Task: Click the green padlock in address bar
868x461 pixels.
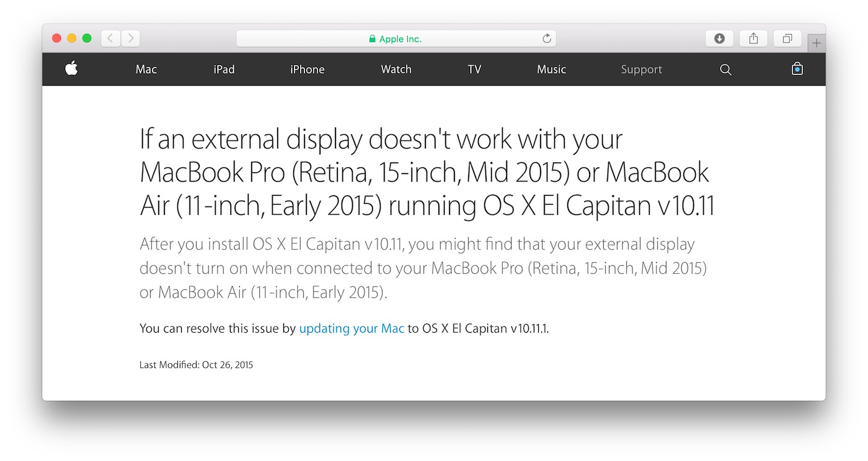Action: (x=372, y=39)
